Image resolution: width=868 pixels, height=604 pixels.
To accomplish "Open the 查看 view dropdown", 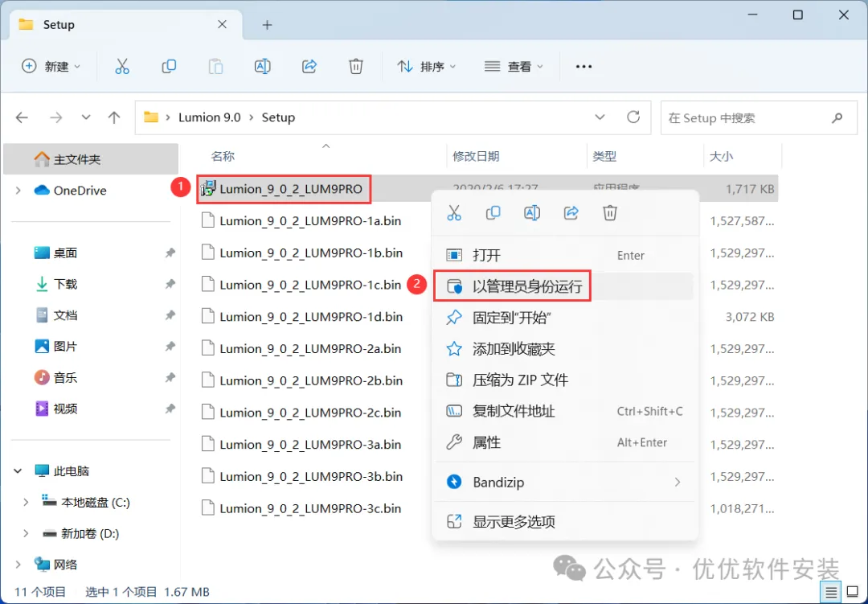I will click(514, 67).
